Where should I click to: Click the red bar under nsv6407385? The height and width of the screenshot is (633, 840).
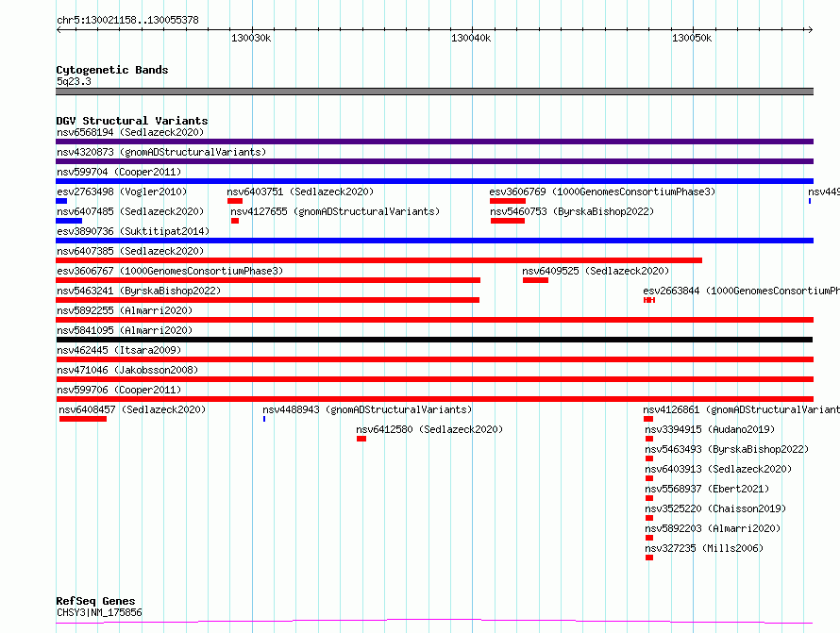pos(378,260)
